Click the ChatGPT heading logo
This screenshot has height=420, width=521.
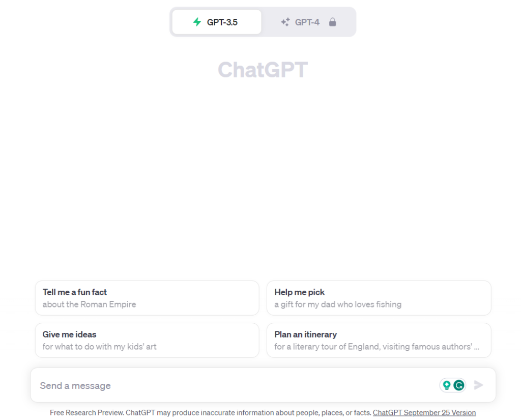pos(263,69)
